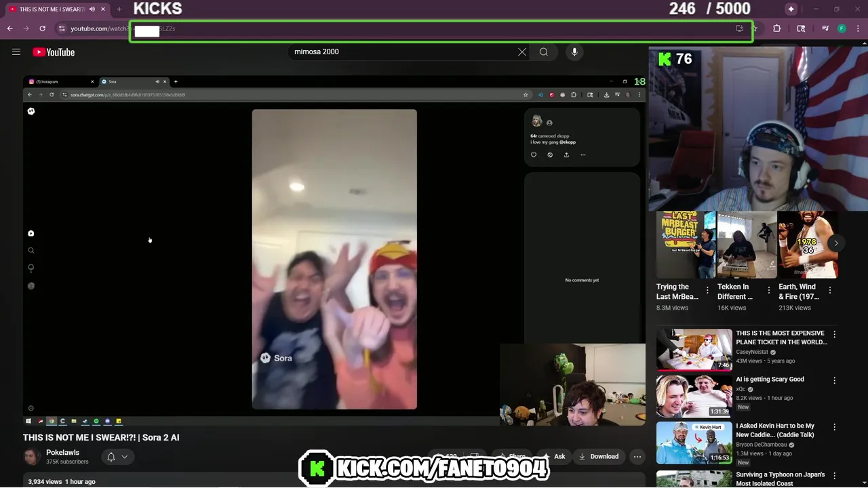Image resolution: width=868 pixels, height=488 pixels.
Task: Open options for Kevin Hart Caddie video
Action: coord(835,427)
